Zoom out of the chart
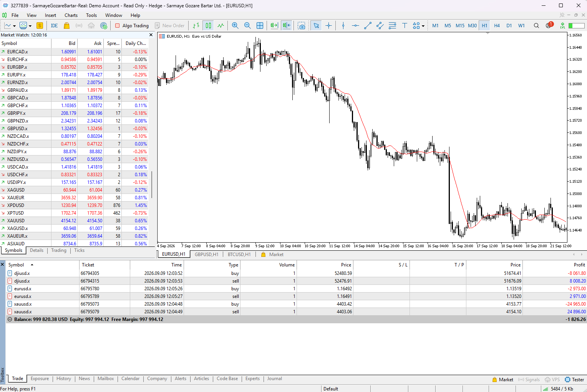Screen dimensions: 587x392 (x=247, y=26)
